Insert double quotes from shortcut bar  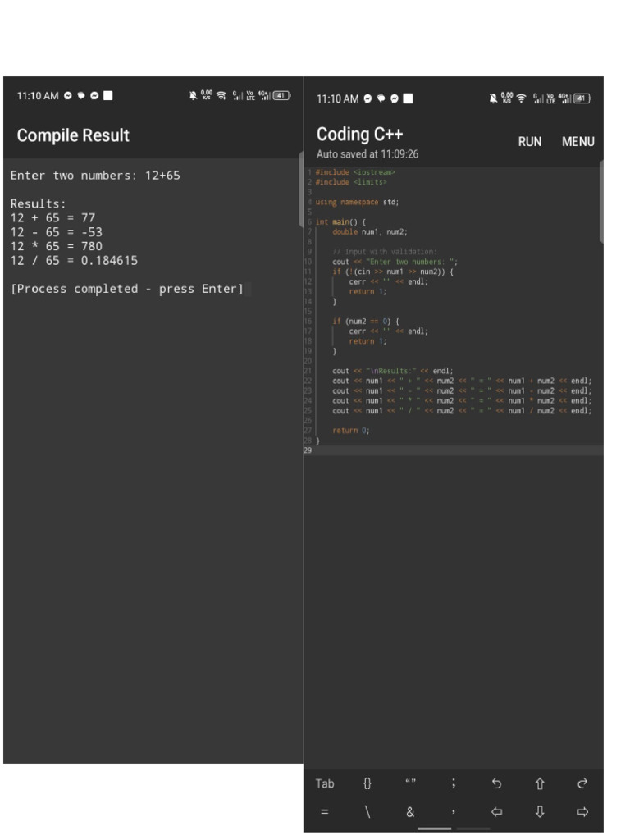coord(411,783)
